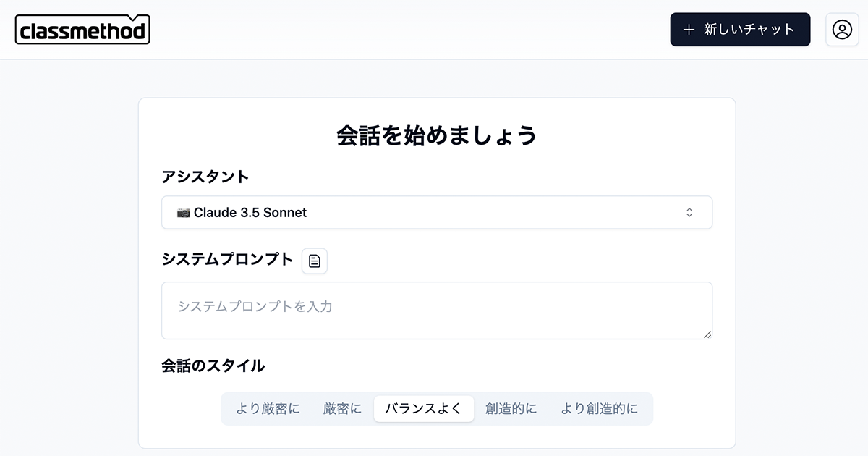The height and width of the screenshot is (456, 868).
Task: Focus the システムプロンプトを入力 text area
Action: [x=436, y=311]
